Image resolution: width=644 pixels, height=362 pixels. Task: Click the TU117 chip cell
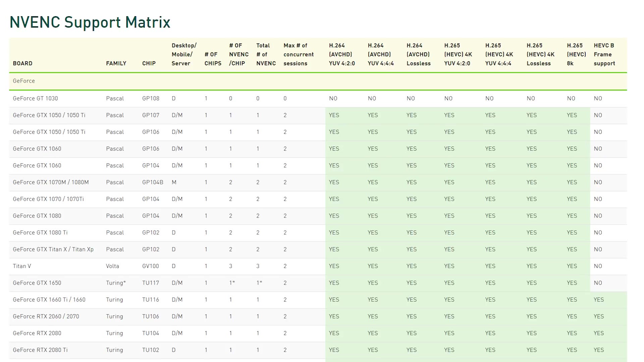click(x=150, y=283)
